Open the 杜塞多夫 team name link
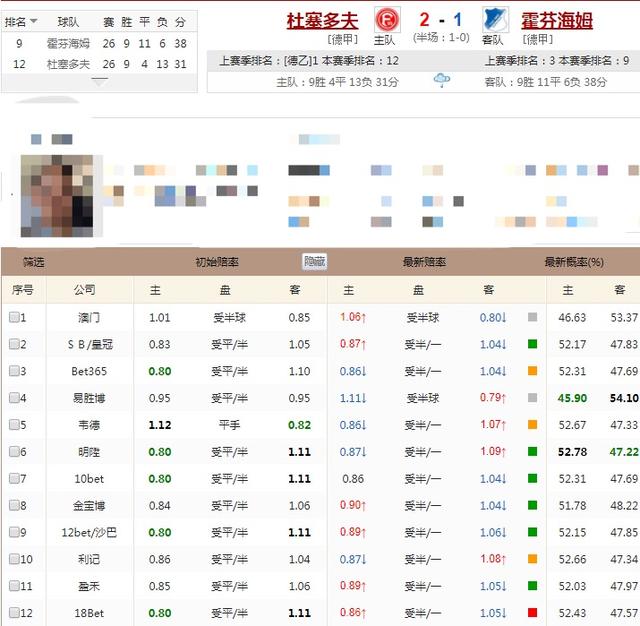 pyautogui.click(x=322, y=20)
